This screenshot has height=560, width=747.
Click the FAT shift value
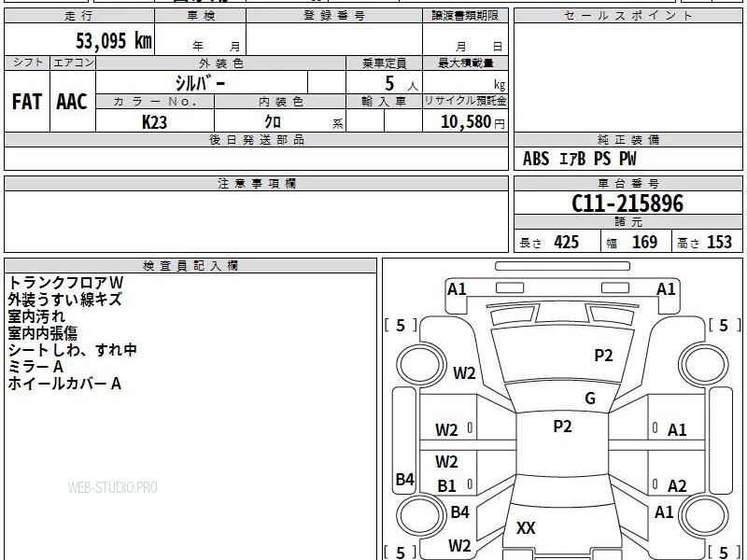[27, 102]
